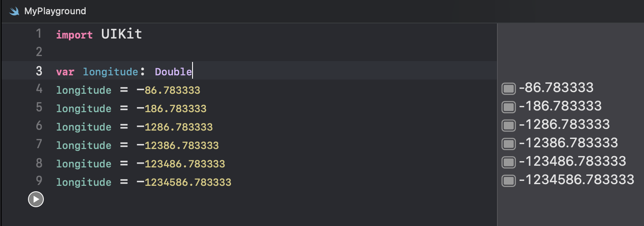Click the import keyword on line 1
The image size is (644, 226).
click(x=74, y=35)
